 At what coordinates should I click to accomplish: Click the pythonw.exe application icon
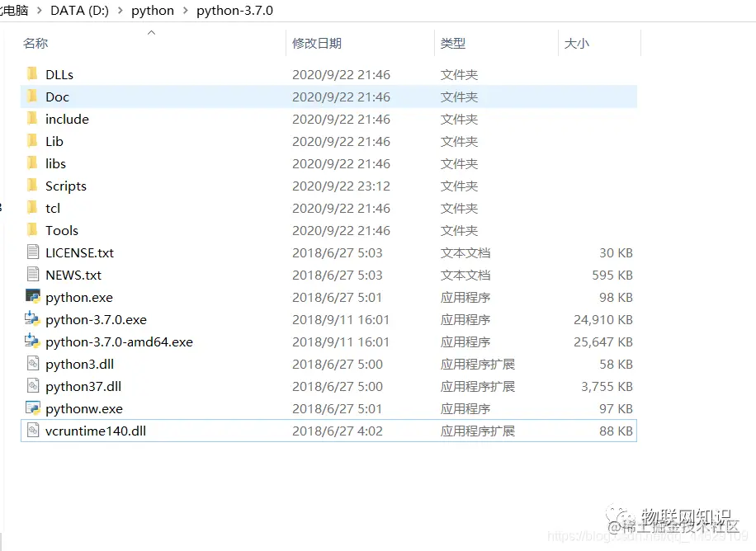point(33,407)
